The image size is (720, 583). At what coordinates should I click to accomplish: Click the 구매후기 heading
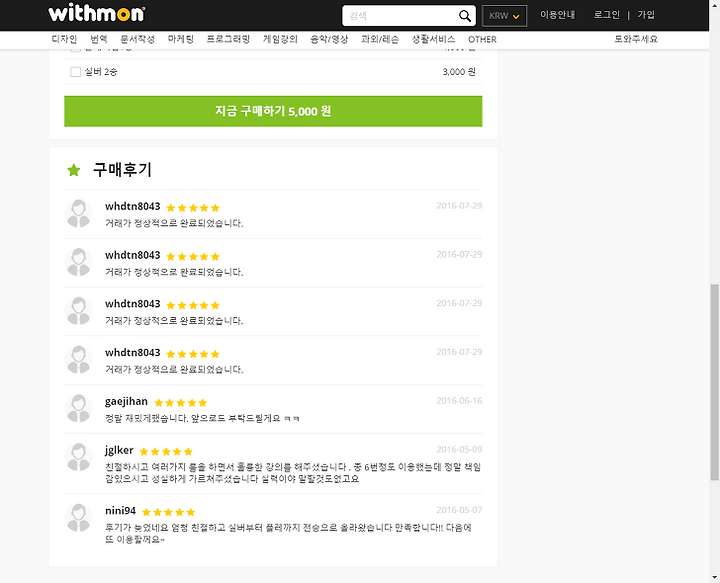[x=122, y=170]
